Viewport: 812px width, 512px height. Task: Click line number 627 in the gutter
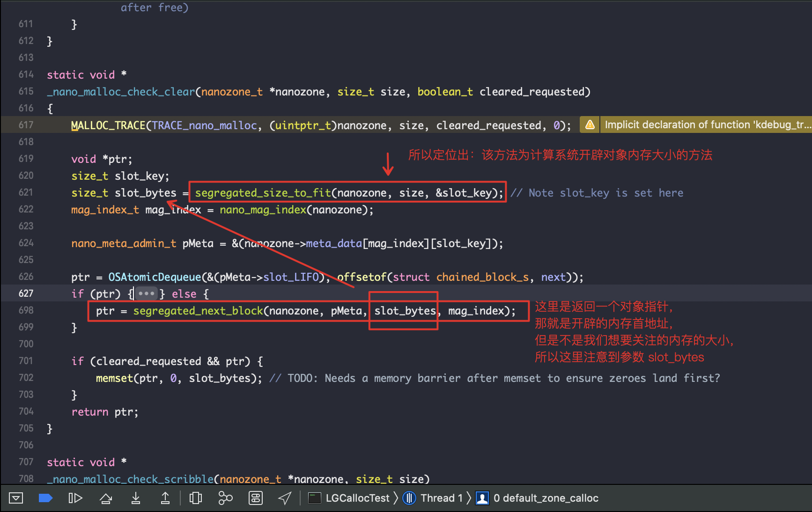coord(26,293)
